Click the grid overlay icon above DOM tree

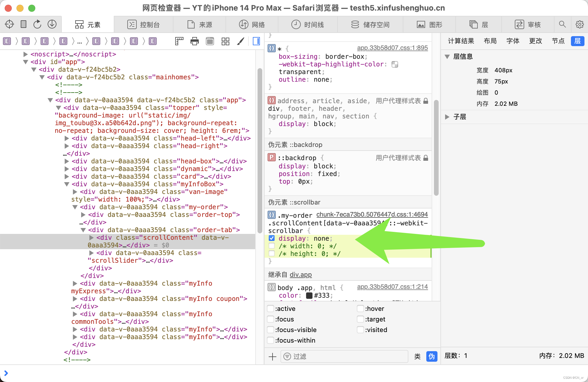[225, 41]
